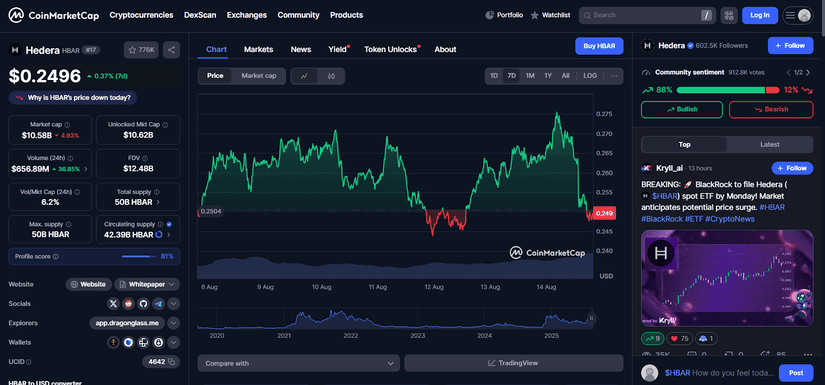825x385 pixels.
Task: Click the Profile score info icon
Action: tap(56, 257)
